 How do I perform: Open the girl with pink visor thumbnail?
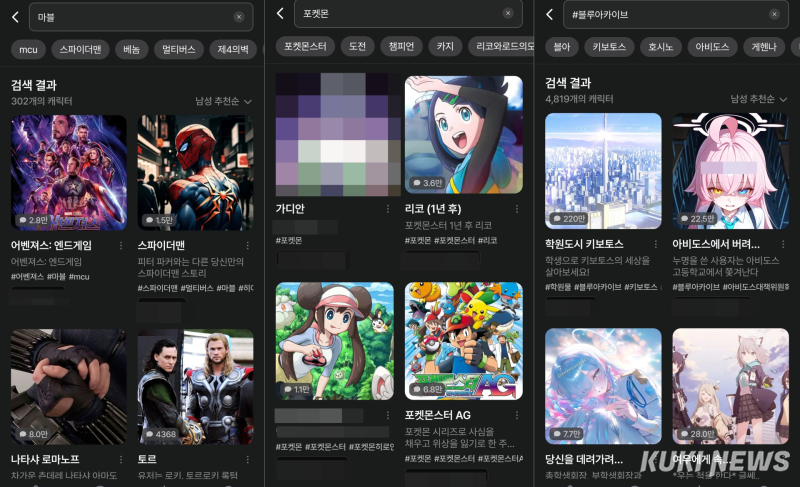335,341
